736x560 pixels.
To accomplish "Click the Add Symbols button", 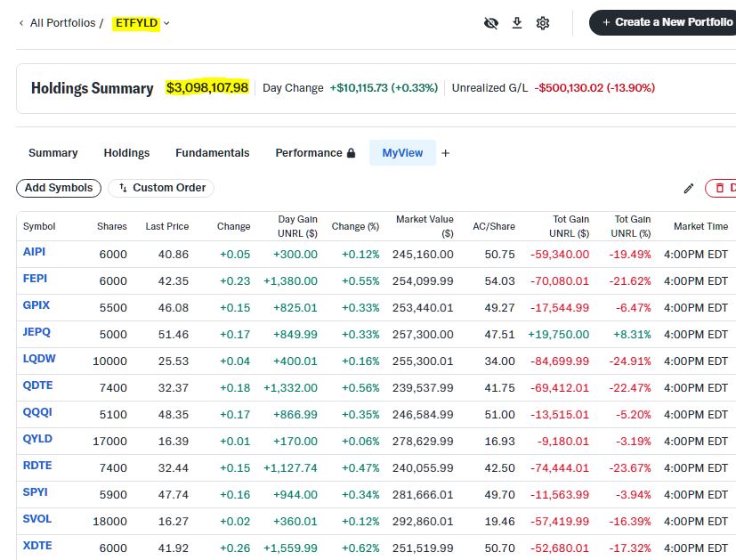I will point(59,188).
